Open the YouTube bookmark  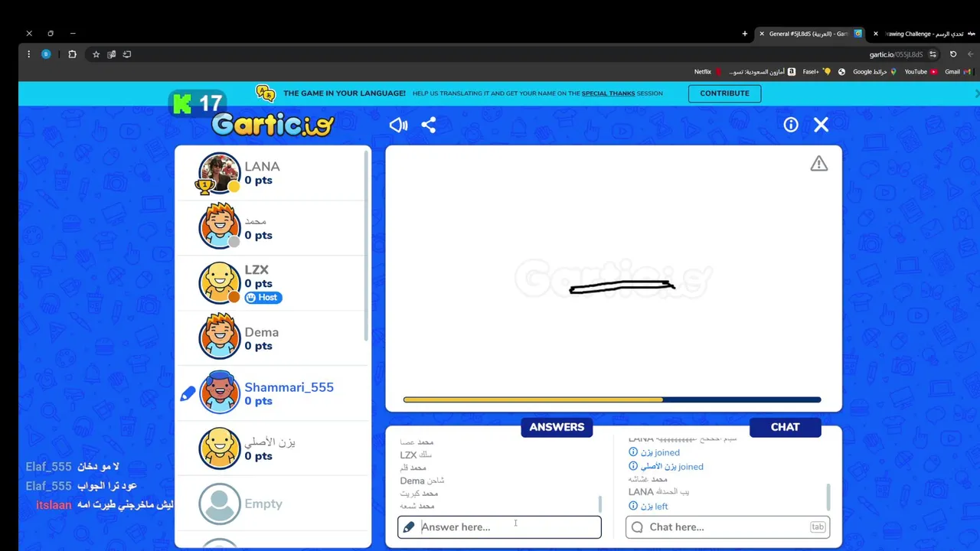coord(921,72)
